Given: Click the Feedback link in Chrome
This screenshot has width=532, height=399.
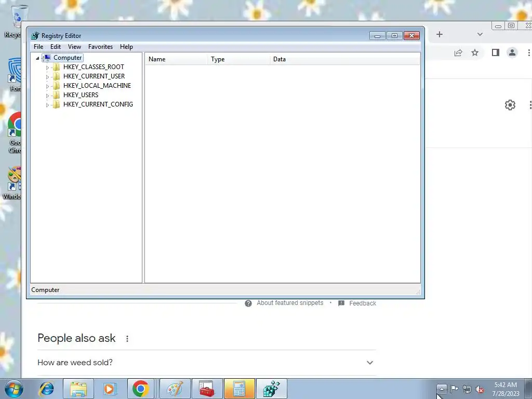Looking at the screenshot, I should click(362, 303).
